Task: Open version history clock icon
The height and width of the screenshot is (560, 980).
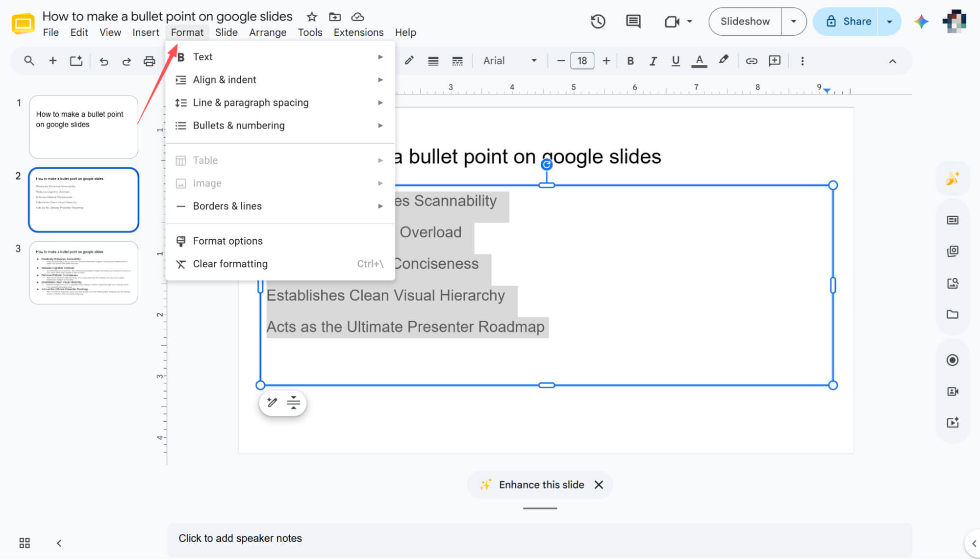Action: point(598,22)
